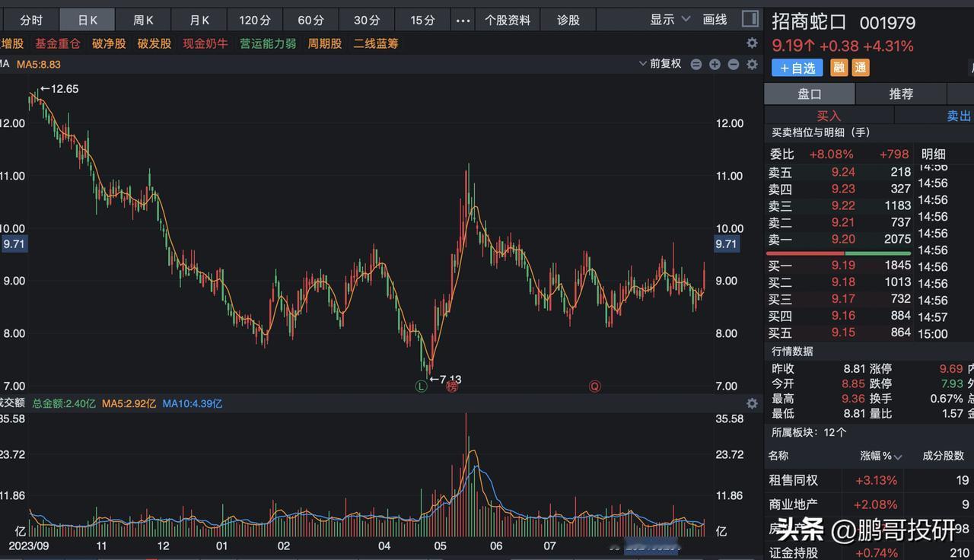Select the 60分 period tab
974x560 pixels.
pos(310,20)
